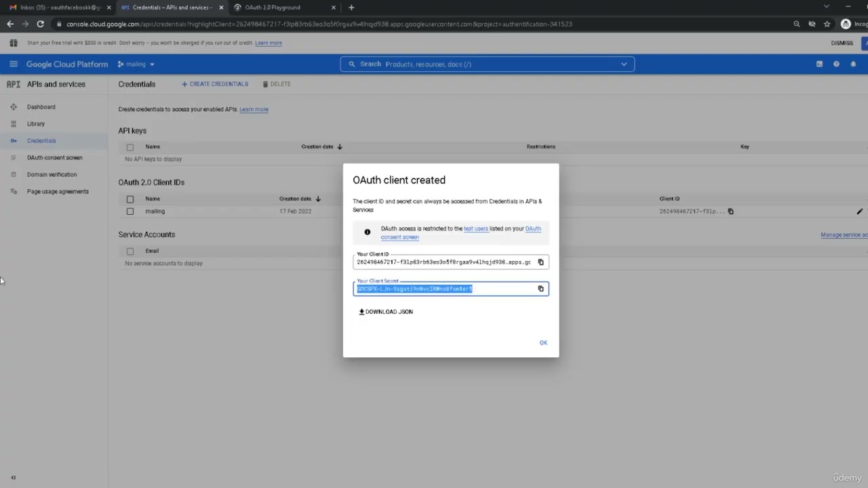This screenshot has width=868, height=488.
Task: Go forward in browser
Action: pos(25,24)
